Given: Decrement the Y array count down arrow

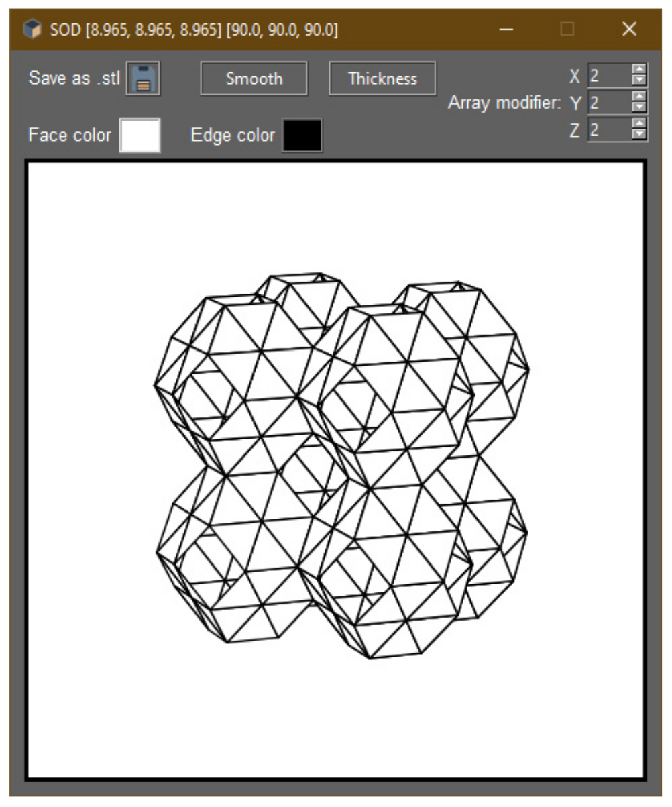Looking at the screenshot, I should pyautogui.click(x=640, y=107).
